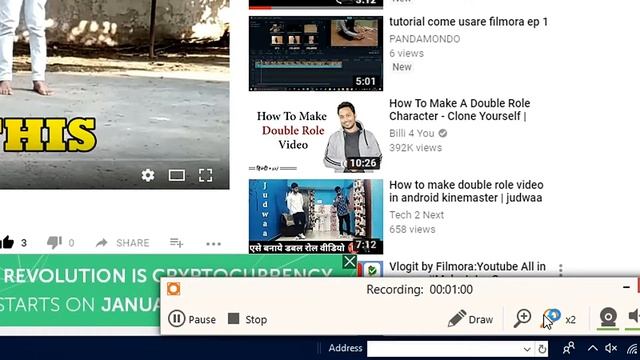Screen dimensions: 640x360
Task: Minimize the recorder panel
Action: tap(627, 287)
